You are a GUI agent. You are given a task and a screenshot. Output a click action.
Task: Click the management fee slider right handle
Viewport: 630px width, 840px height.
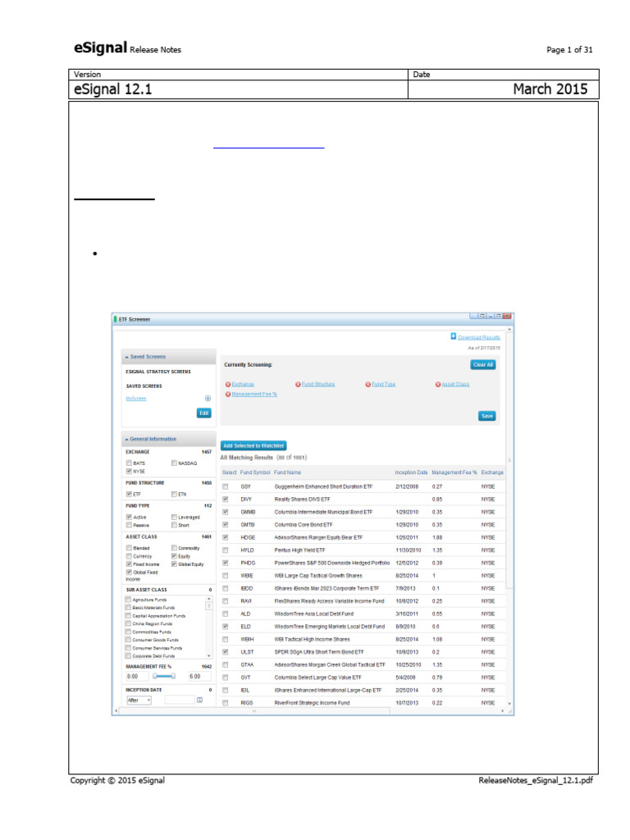(x=173, y=676)
